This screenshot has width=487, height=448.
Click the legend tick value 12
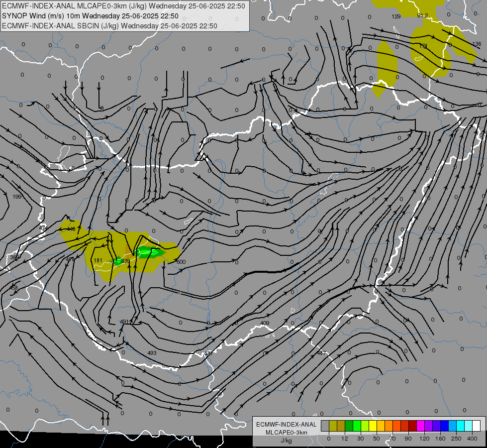344,439
